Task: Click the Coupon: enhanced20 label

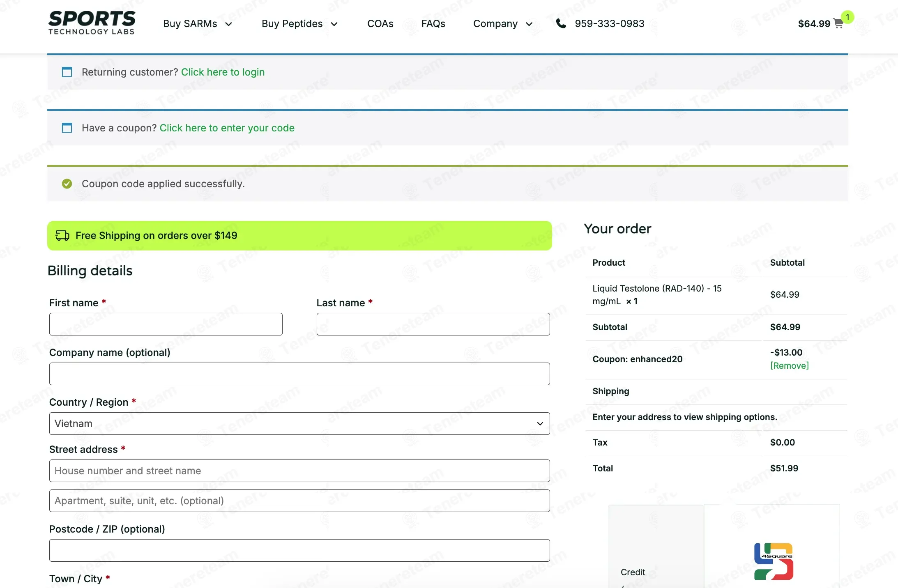Action: point(638,359)
